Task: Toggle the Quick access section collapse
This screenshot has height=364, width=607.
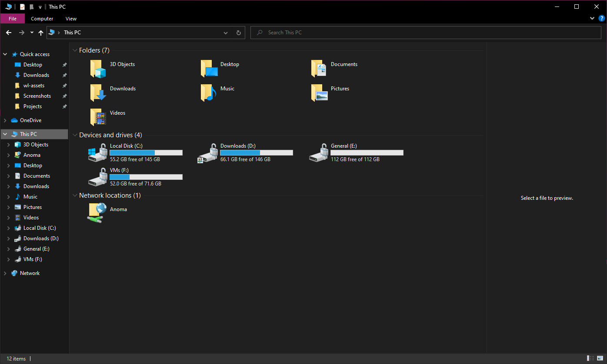Action: [x=5, y=54]
